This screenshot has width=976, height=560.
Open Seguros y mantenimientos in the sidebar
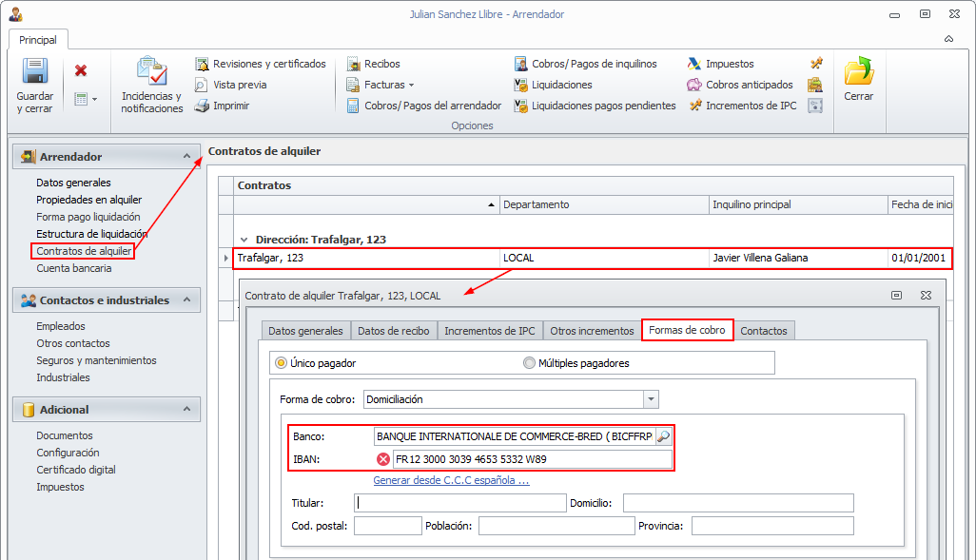tap(96, 360)
